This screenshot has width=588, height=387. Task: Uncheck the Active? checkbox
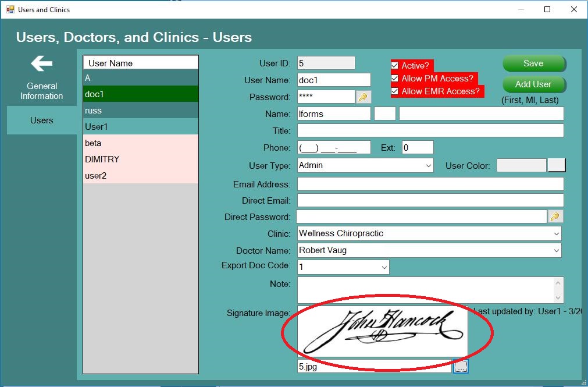point(395,66)
